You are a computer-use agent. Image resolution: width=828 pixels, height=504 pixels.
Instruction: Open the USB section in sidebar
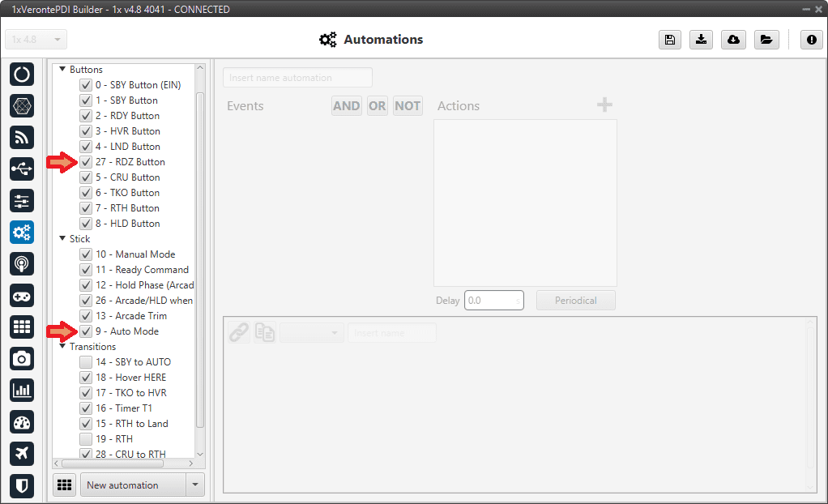coord(22,169)
